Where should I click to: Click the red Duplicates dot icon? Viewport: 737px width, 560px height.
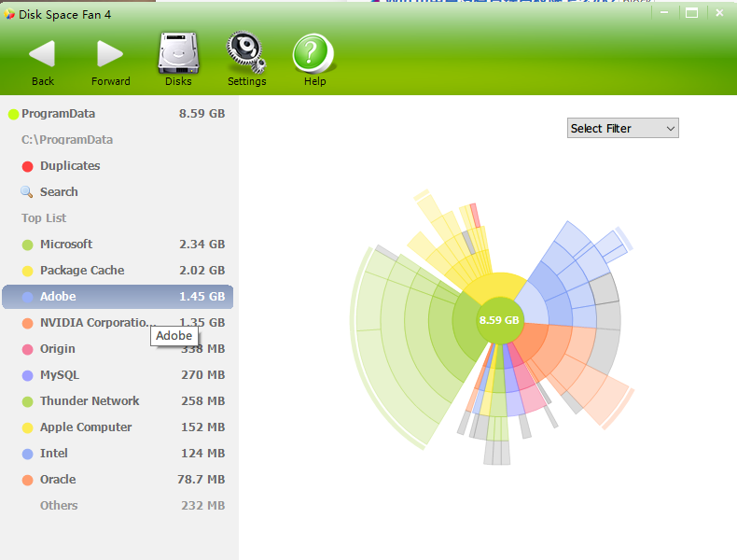27,166
